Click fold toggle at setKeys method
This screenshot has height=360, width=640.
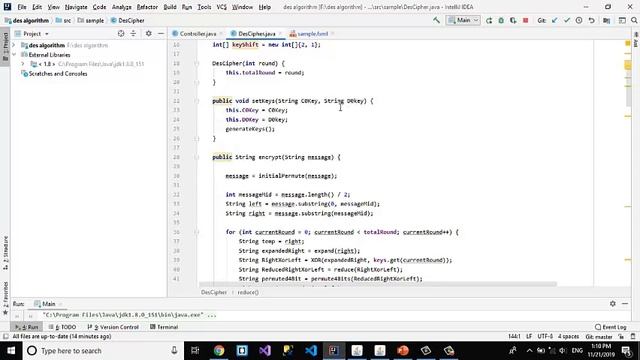coord(196,101)
